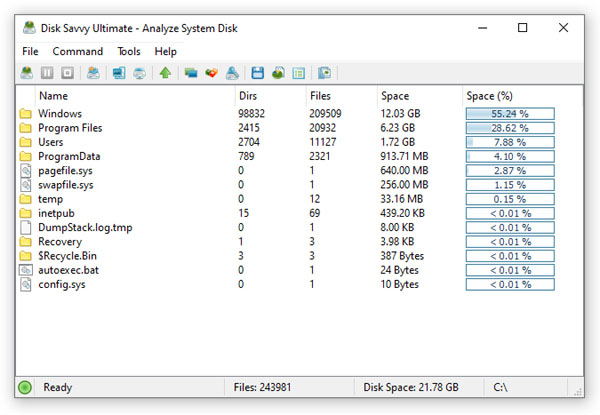
Task: Sort by the Name column header
Action: coord(135,96)
